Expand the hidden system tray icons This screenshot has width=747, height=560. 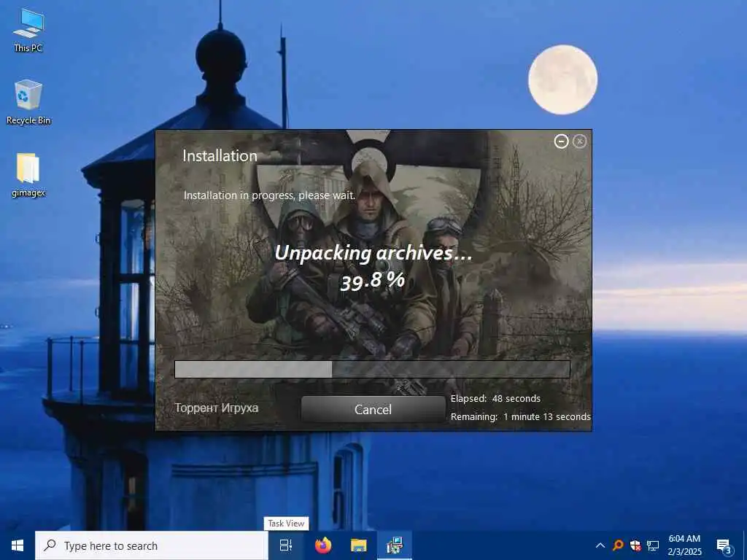point(600,545)
